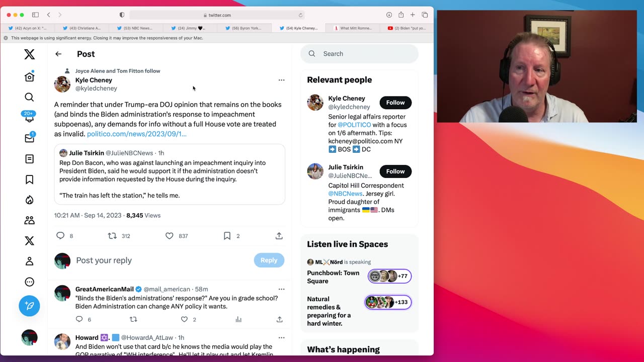
Task: Open Julie Tsirkin in Relevant people
Action: click(x=346, y=167)
